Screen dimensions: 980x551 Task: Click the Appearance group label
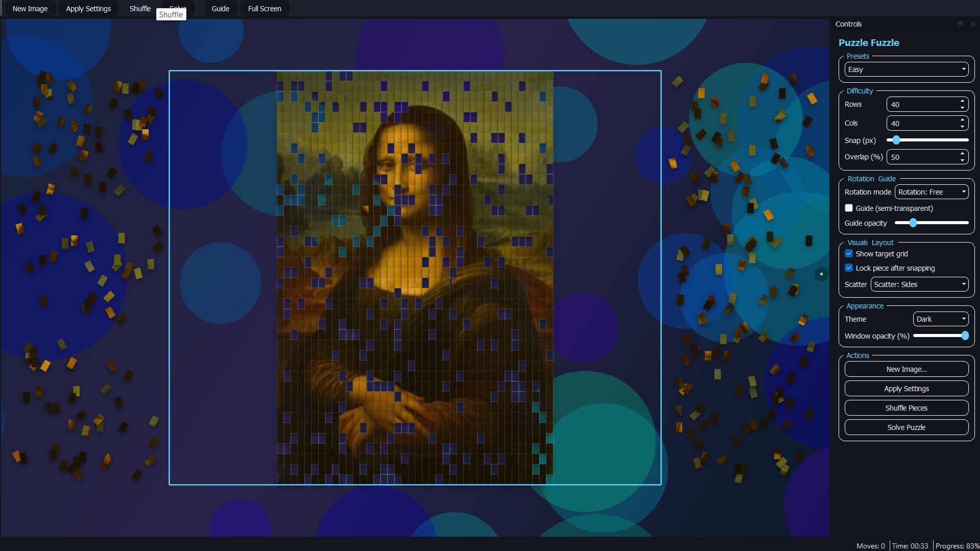pos(865,306)
